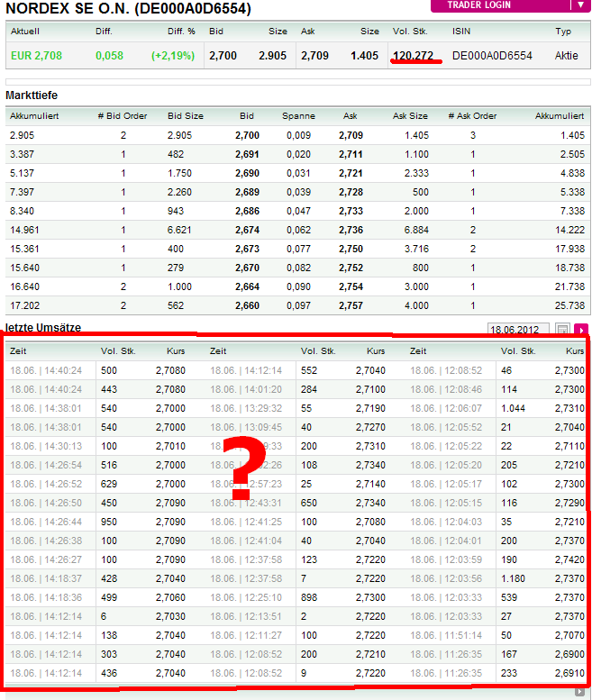Click the underlined volume 120.272
This screenshot has height=700, width=592.
pos(413,56)
